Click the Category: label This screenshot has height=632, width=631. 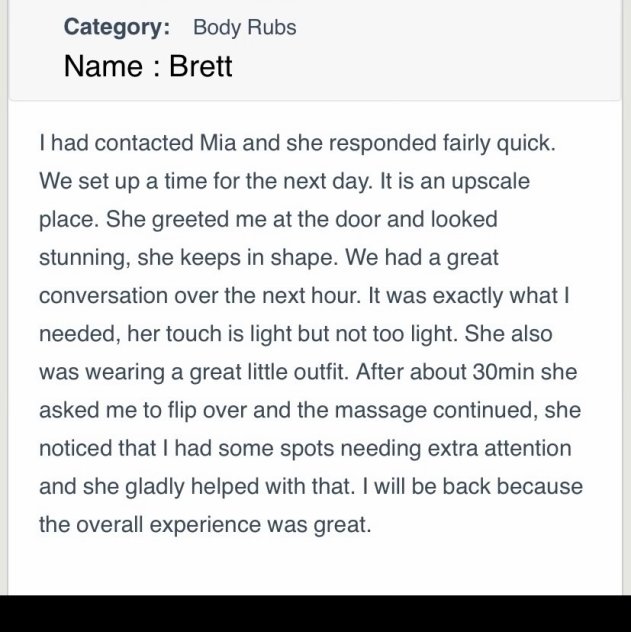click(x=117, y=27)
